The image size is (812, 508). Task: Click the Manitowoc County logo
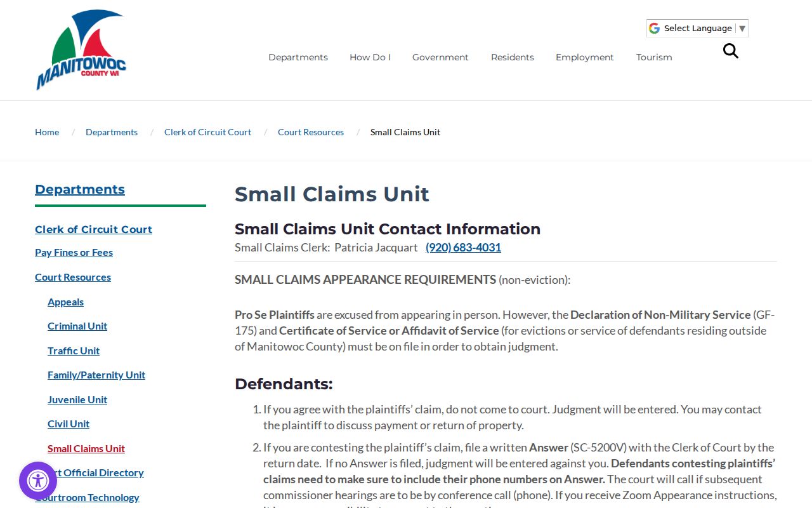[x=81, y=50]
